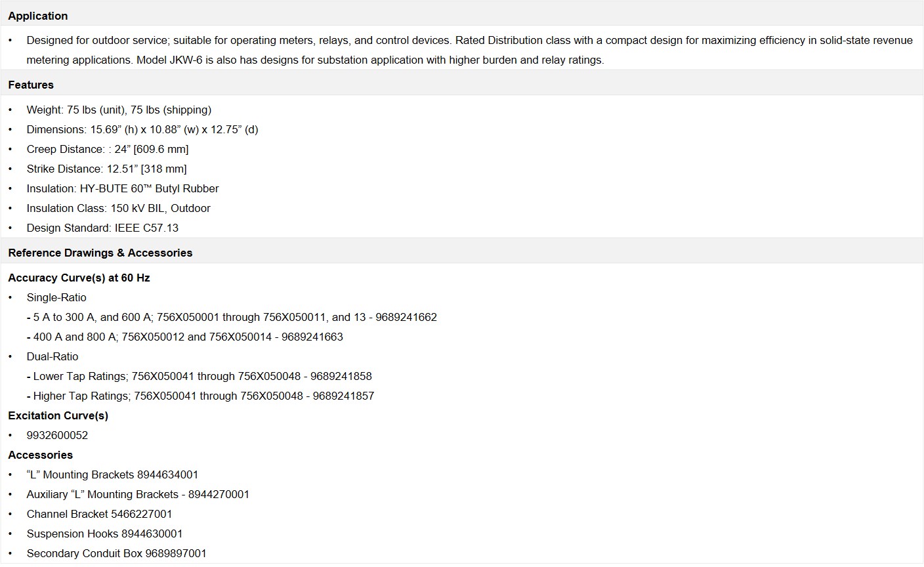Viewport: 924px width, 567px height.
Task: Click Lower Tap Ratings drawing 9689241858
Action: [x=341, y=376]
